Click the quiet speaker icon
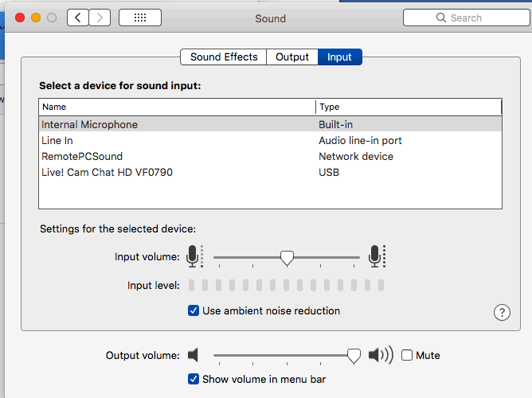Viewport: 532px width, 398px height. (193, 356)
